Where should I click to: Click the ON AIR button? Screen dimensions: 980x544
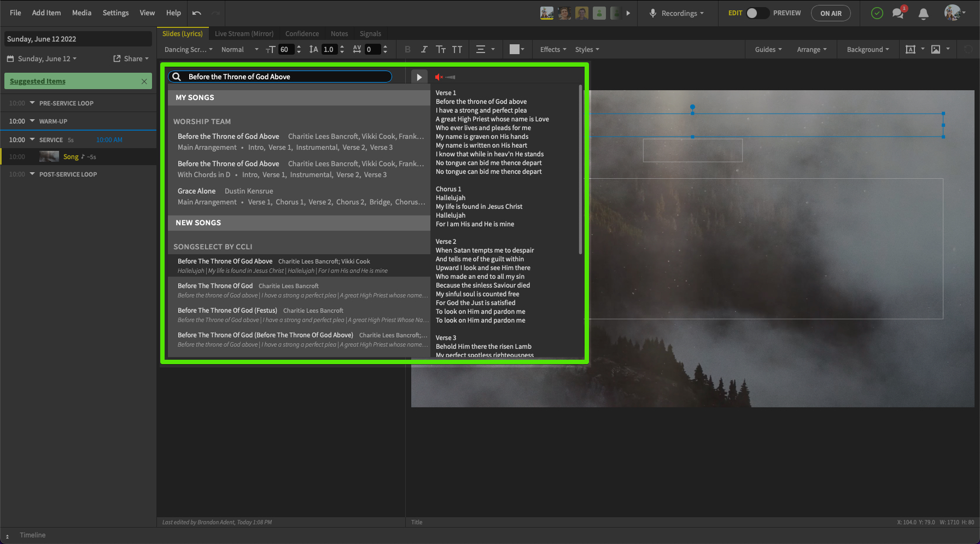(x=831, y=13)
